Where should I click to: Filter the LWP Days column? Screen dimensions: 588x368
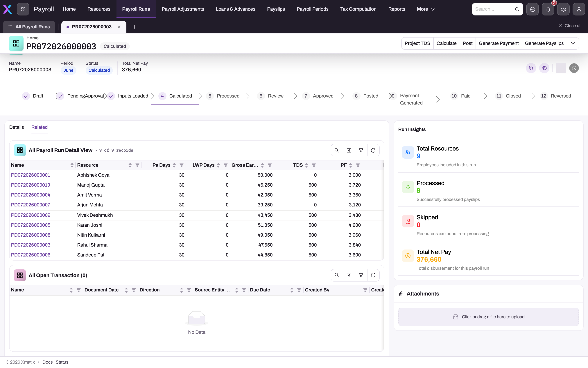225,165
